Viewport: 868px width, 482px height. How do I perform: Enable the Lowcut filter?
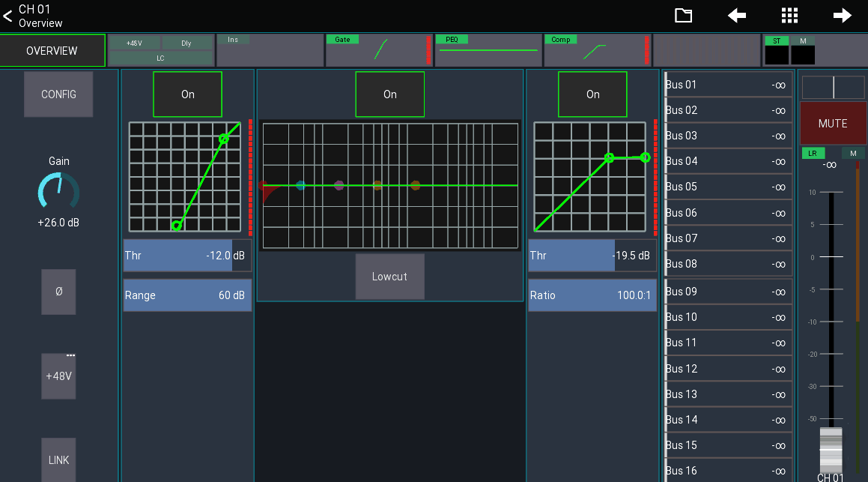point(389,277)
